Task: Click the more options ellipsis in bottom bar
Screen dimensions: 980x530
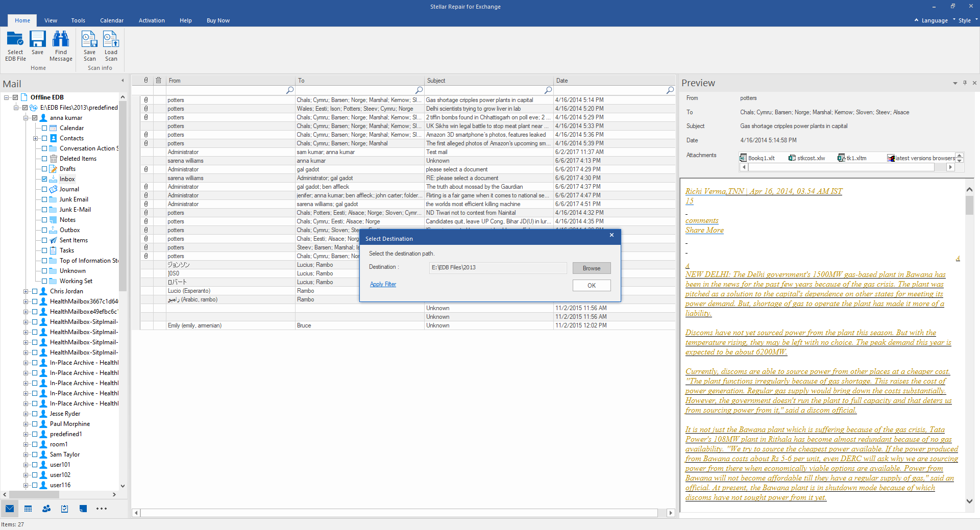Action: 102,509
